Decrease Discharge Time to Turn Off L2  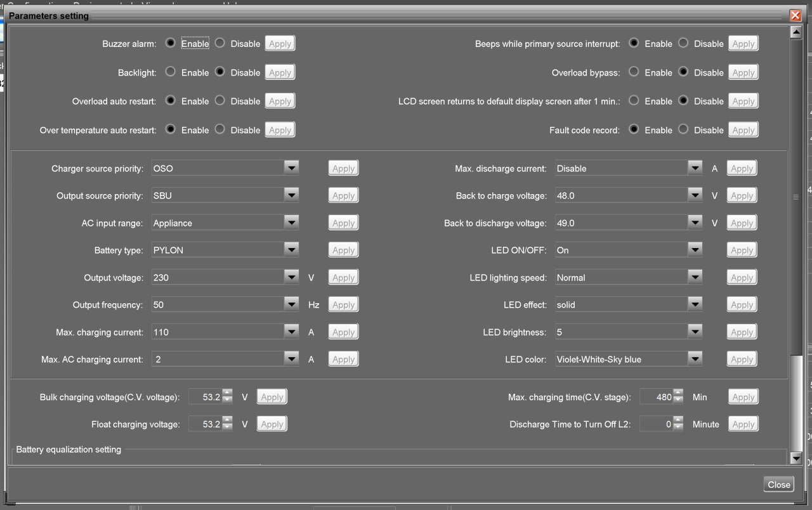click(x=678, y=428)
